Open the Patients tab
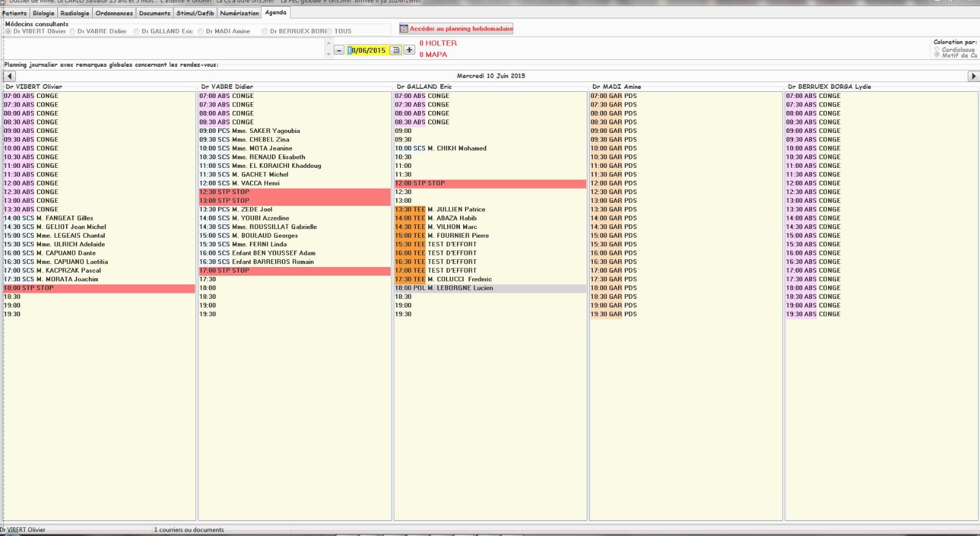Screen dimensions: 980x536 tap(15, 13)
